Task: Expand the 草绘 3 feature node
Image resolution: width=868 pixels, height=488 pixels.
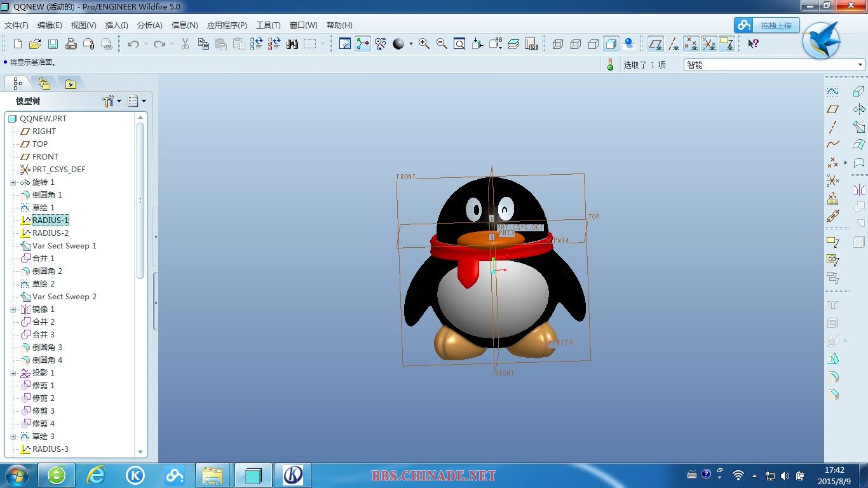Action: [x=13, y=437]
